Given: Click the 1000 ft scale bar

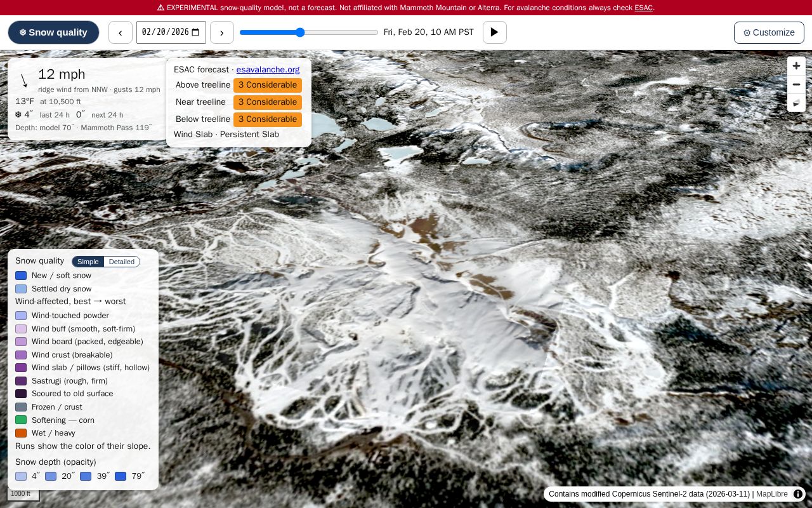Looking at the screenshot, I should tap(23, 494).
